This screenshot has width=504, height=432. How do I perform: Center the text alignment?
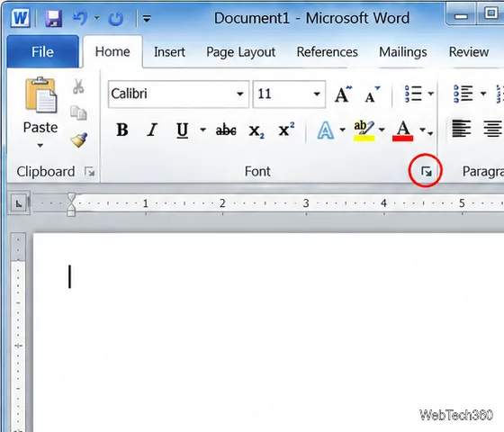(x=492, y=128)
